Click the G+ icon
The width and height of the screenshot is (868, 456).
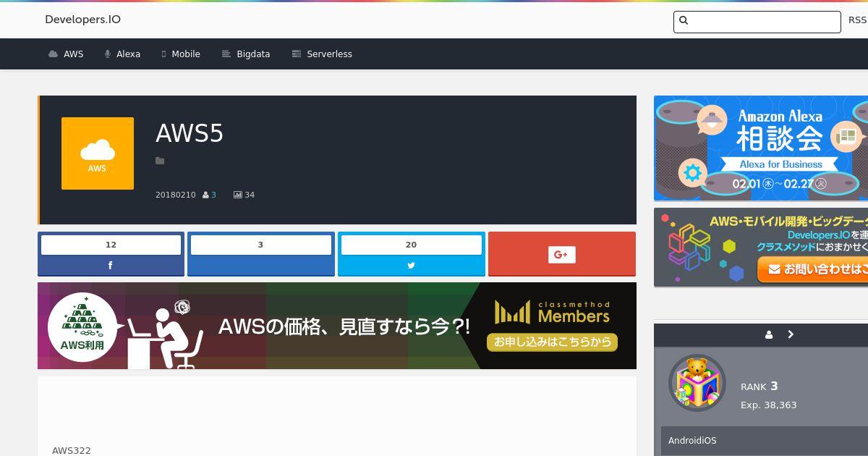(562, 254)
